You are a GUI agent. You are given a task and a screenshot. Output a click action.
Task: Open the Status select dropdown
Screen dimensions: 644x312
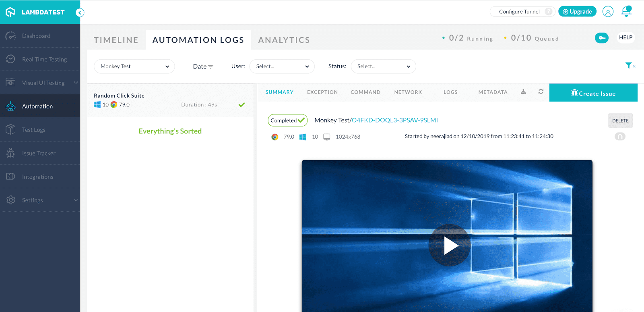pos(384,67)
